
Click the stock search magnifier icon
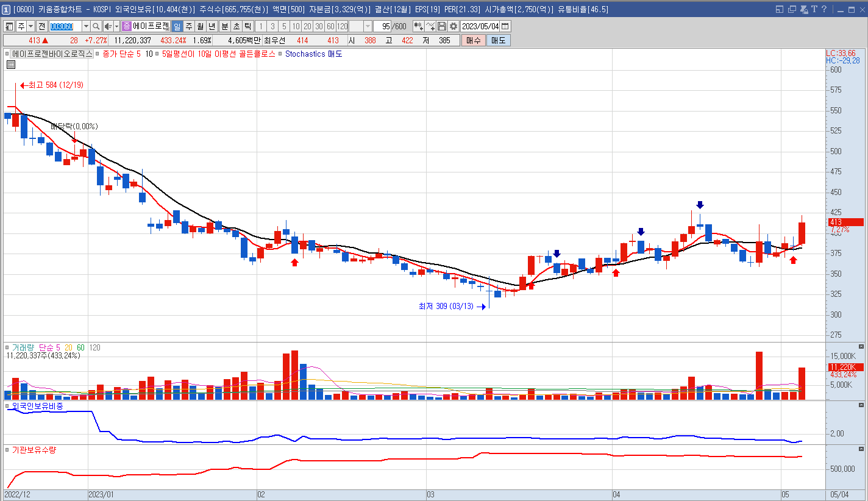click(x=96, y=26)
